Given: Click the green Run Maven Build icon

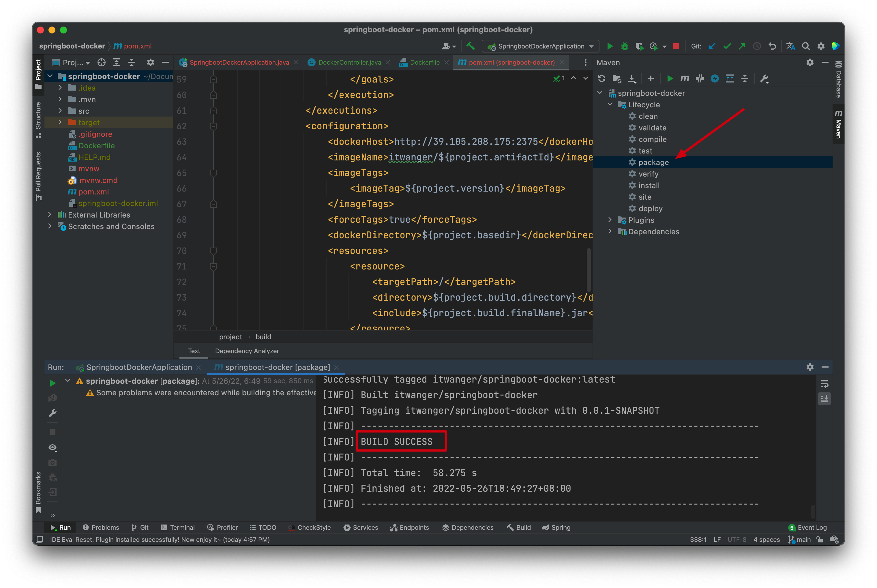Looking at the screenshot, I should pyautogui.click(x=670, y=78).
